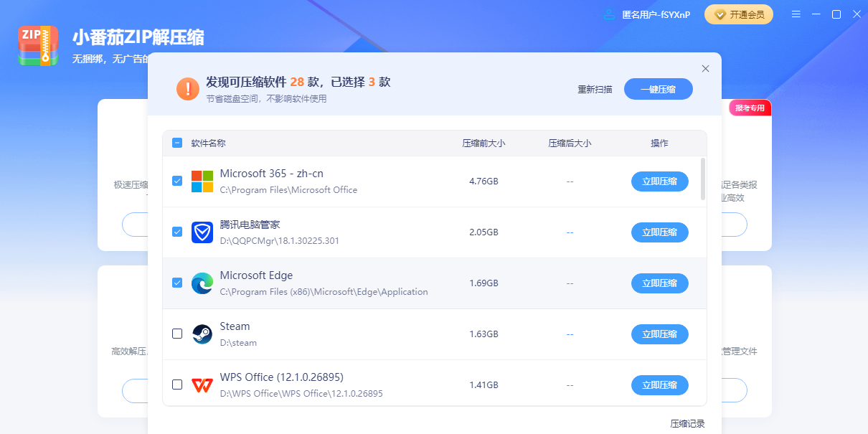Click the Microsoft 365 - zh-cn name

[x=271, y=174]
